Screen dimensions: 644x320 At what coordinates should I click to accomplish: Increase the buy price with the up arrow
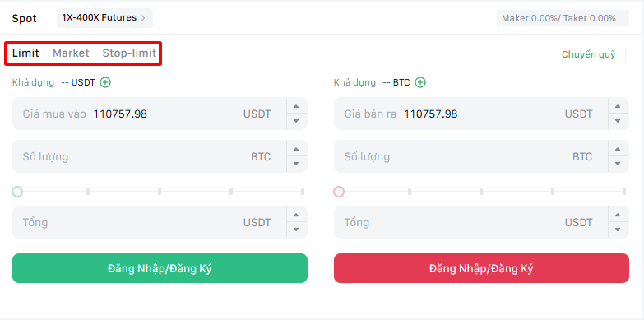(x=296, y=107)
